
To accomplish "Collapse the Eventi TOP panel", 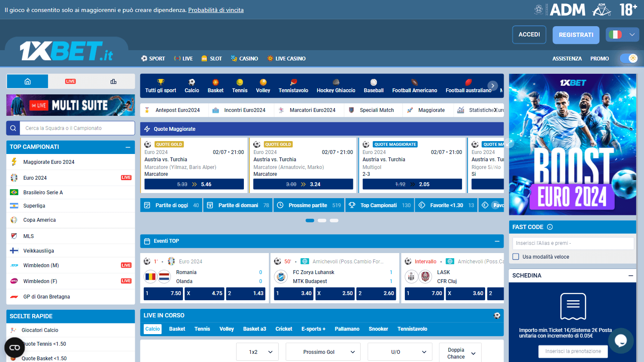I will click(497, 241).
